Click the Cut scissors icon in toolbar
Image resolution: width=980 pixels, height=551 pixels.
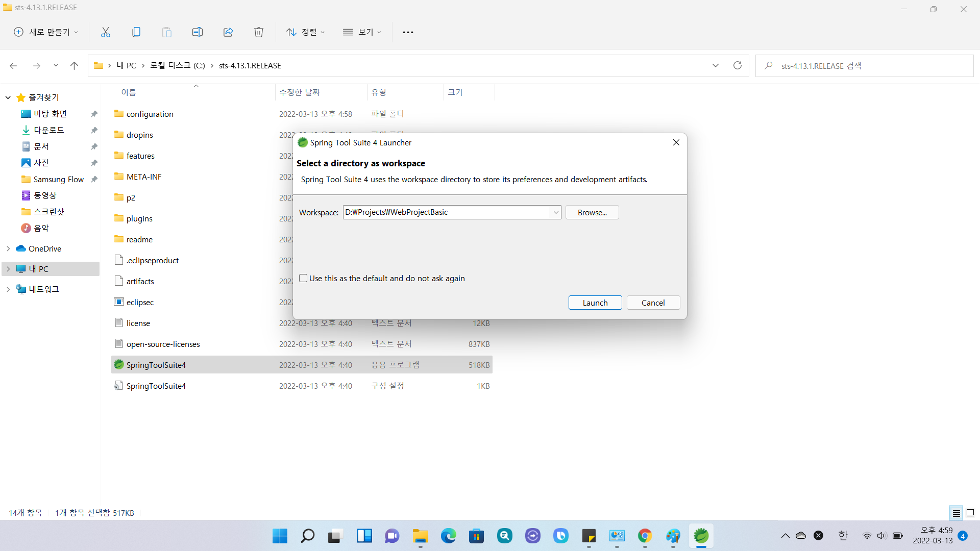point(106,32)
